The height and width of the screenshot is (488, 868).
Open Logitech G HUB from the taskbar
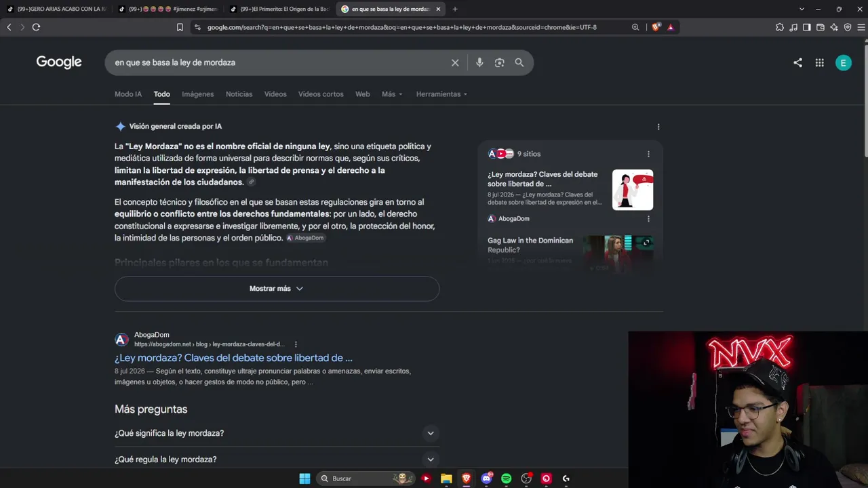(566, 479)
